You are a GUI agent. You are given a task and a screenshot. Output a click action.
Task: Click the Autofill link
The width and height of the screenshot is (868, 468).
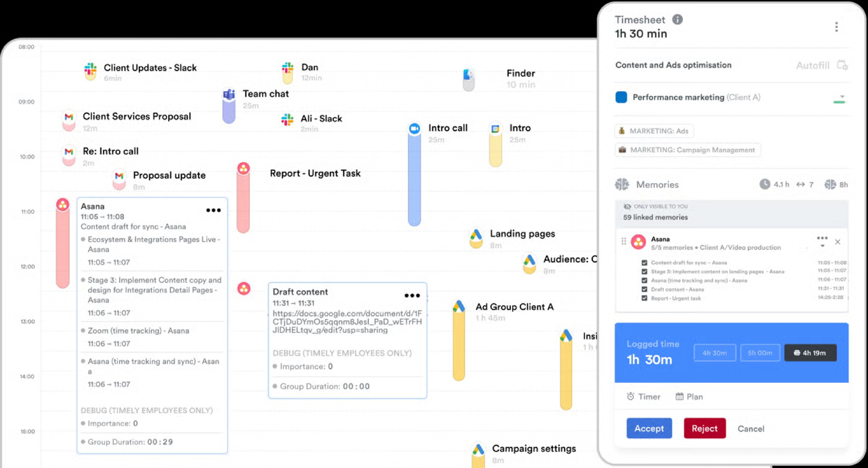(813, 65)
